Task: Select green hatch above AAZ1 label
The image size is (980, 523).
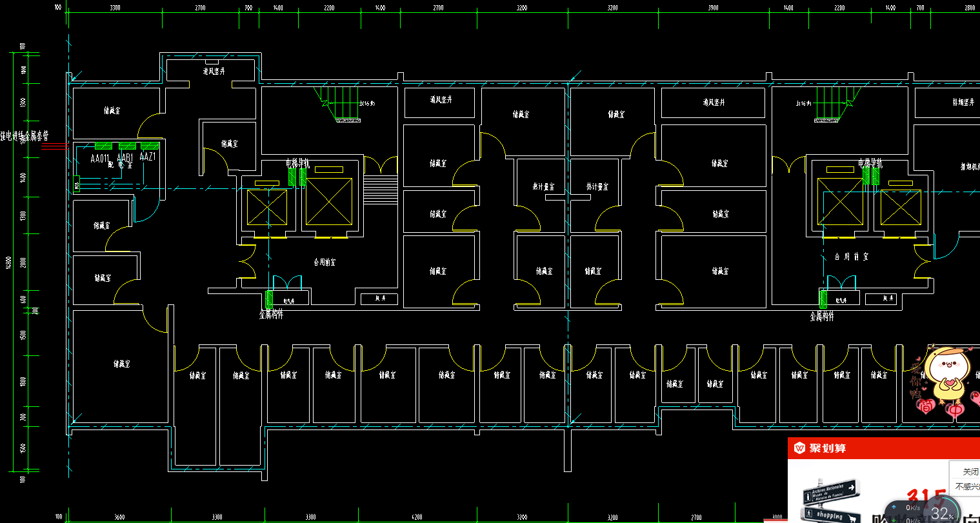Action: [x=150, y=146]
